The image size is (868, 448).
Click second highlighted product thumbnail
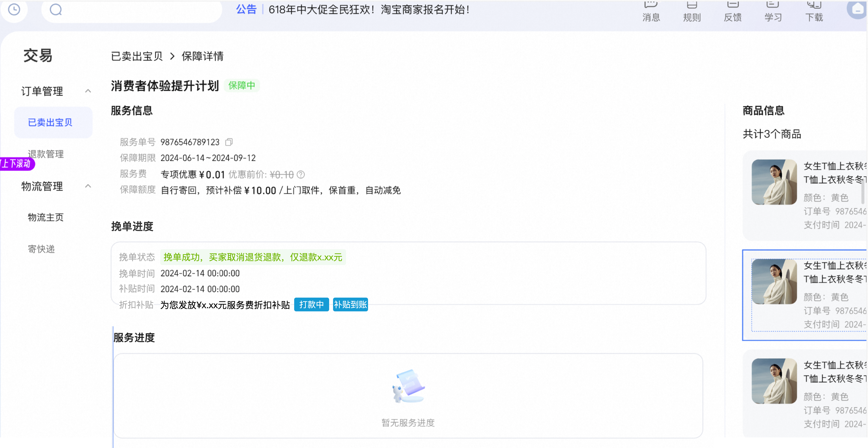(774, 281)
